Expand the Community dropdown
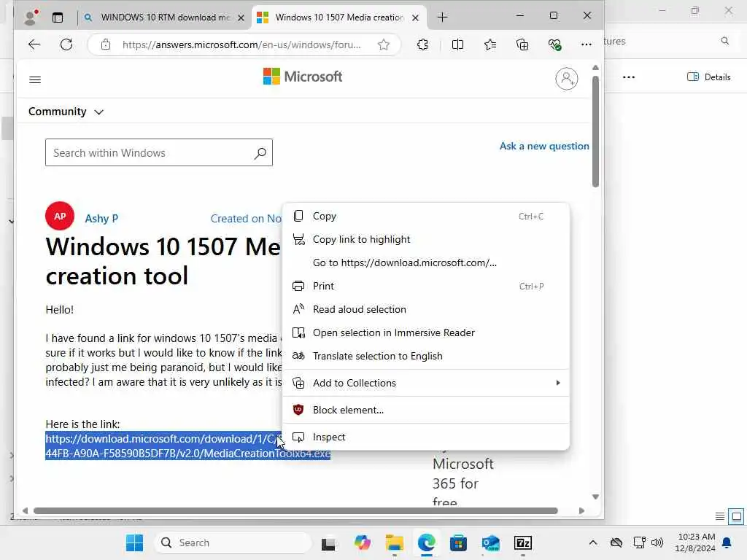This screenshot has width=747, height=560. (x=66, y=112)
